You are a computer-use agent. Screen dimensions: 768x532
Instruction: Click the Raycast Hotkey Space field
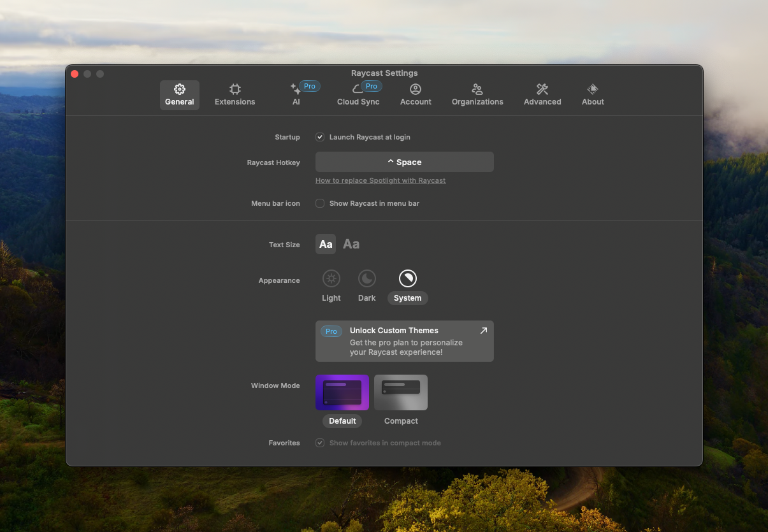coord(405,162)
